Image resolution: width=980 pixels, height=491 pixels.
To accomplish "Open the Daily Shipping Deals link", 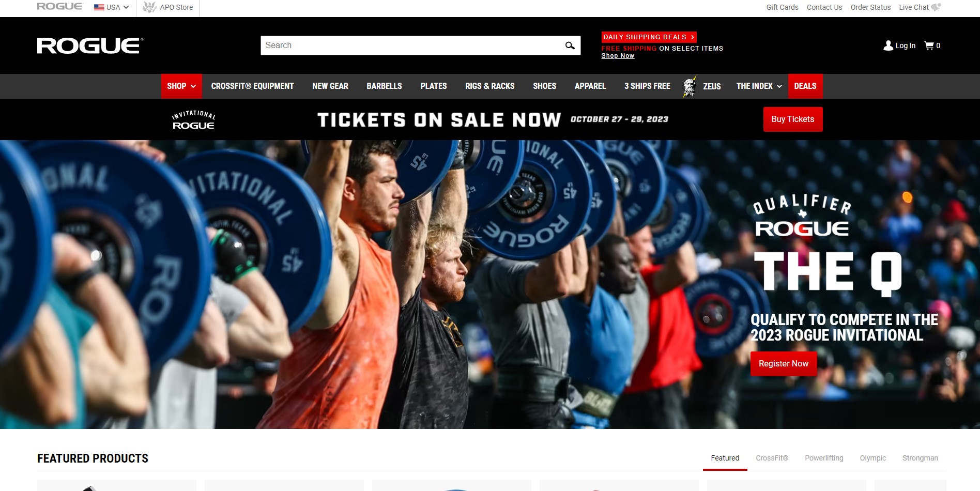I will pyautogui.click(x=649, y=37).
